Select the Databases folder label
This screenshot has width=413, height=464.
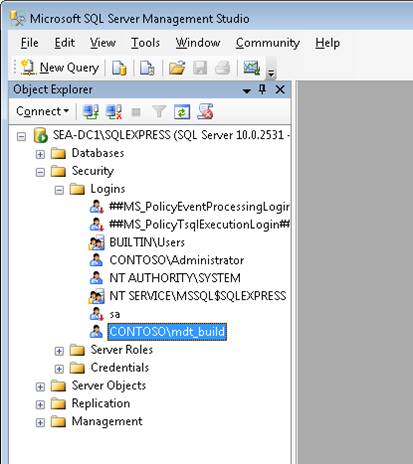(98, 153)
